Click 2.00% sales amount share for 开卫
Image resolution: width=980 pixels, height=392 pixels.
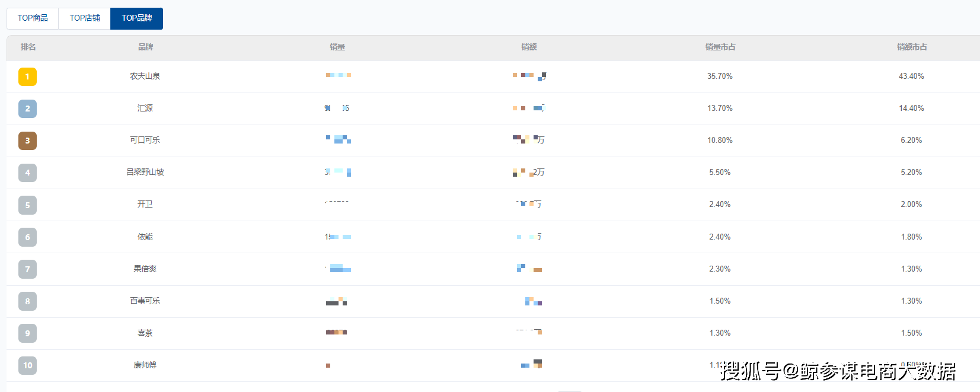pos(911,205)
